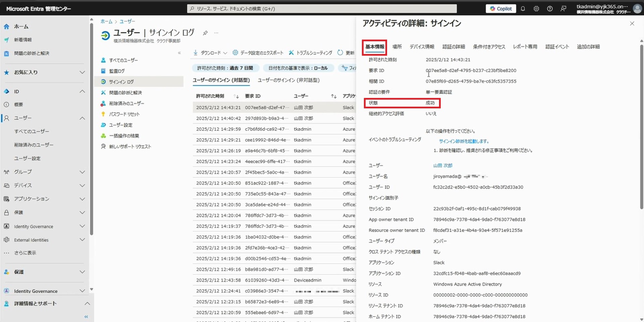The image size is (644, 322).
Task: Expand グループ section
Action: [82, 172]
